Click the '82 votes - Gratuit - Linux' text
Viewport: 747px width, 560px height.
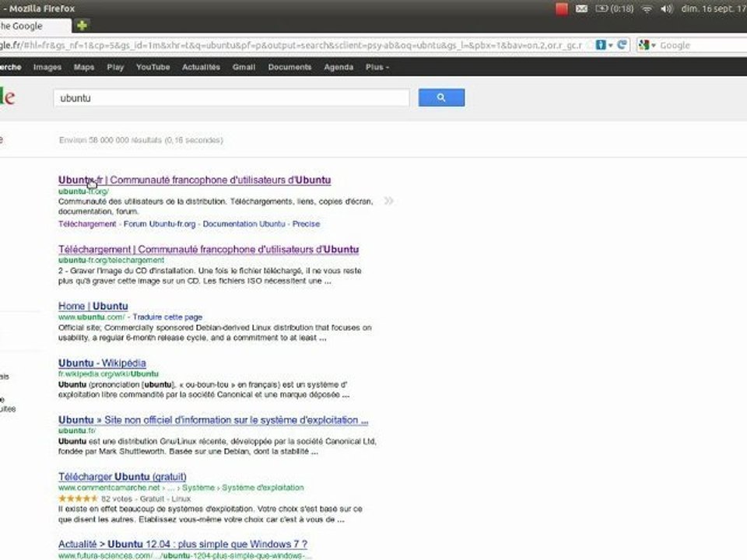[146, 499]
